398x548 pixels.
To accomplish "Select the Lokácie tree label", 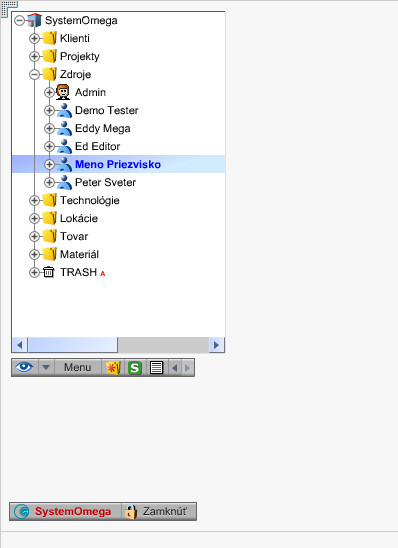I will click(79, 218).
